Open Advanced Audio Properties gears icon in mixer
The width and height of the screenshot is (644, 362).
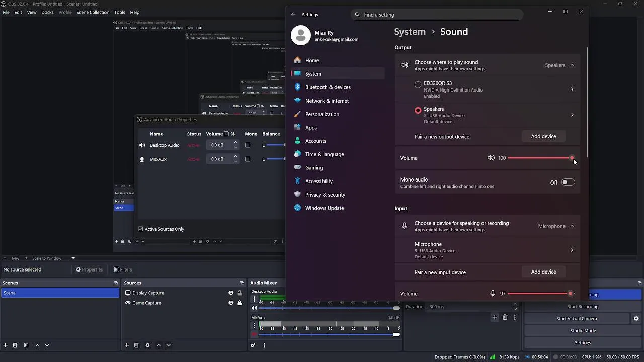[253, 345]
